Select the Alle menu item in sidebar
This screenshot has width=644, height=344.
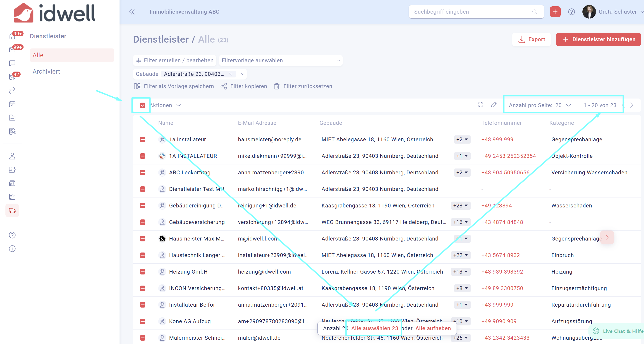tap(72, 55)
